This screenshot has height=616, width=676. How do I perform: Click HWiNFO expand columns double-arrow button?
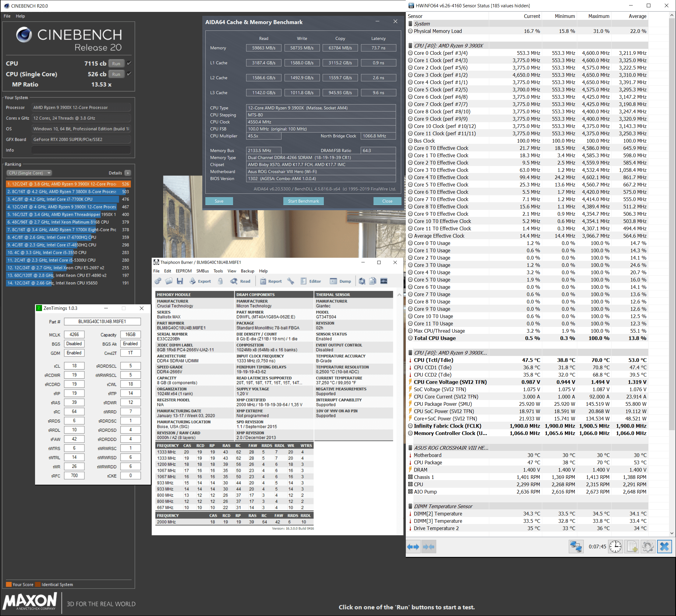point(413,547)
